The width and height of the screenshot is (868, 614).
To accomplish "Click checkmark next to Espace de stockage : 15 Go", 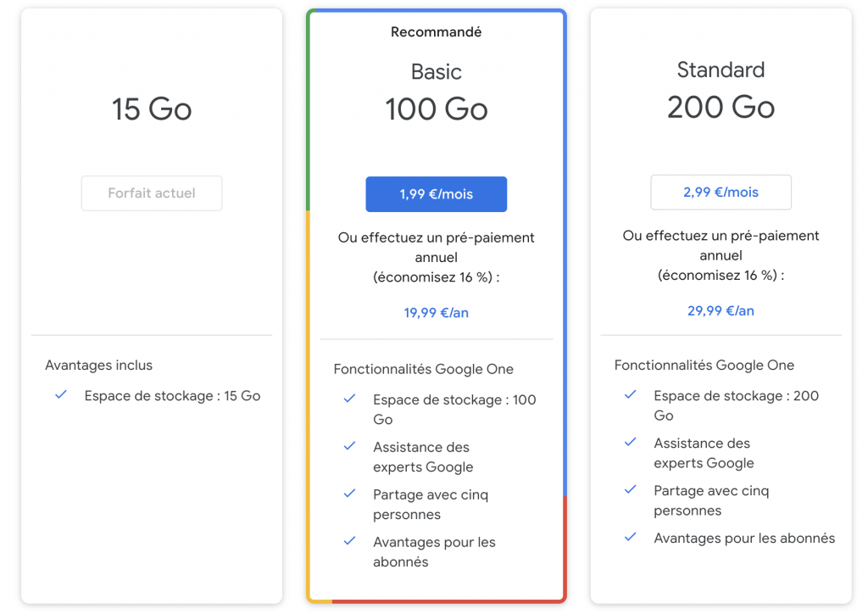I will point(60,395).
